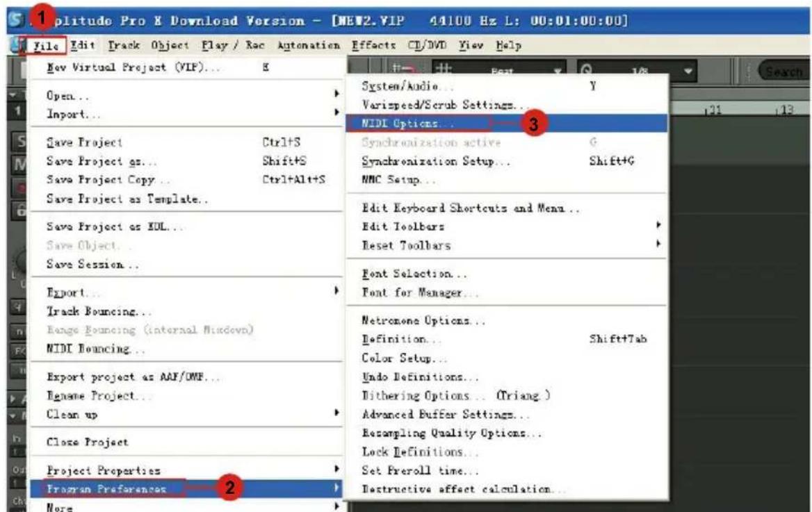Expand the Reset Toolbars submenu
Viewport: 812px width, 512px height.
tap(507, 245)
